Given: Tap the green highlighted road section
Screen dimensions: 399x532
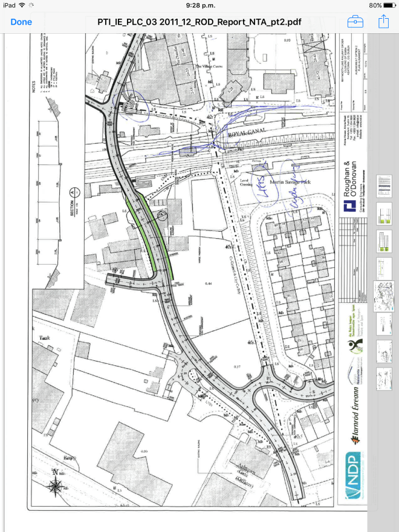Looking at the screenshot, I should pyautogui.click(x=154, y=236).
